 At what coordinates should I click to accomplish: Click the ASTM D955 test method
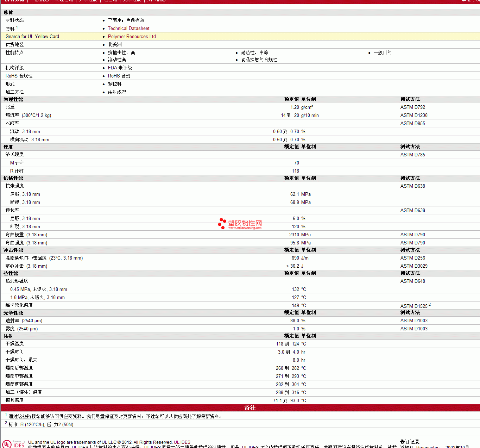pyautogui.click(x=413, y=124)
